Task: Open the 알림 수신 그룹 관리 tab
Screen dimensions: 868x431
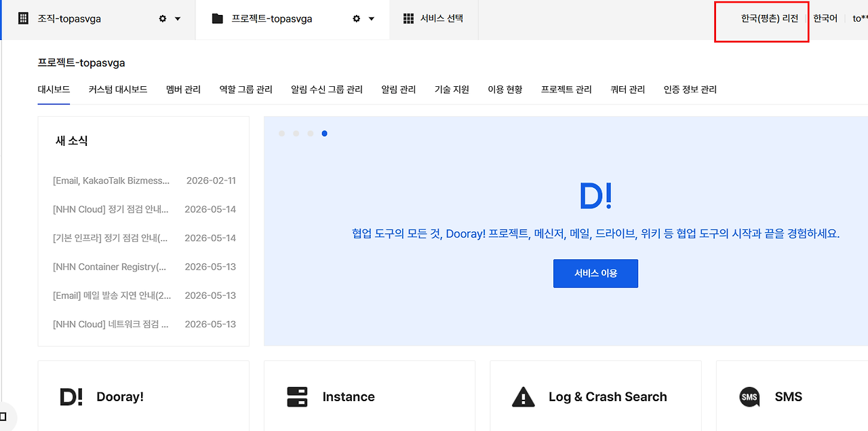Action: tap(327, 90)
